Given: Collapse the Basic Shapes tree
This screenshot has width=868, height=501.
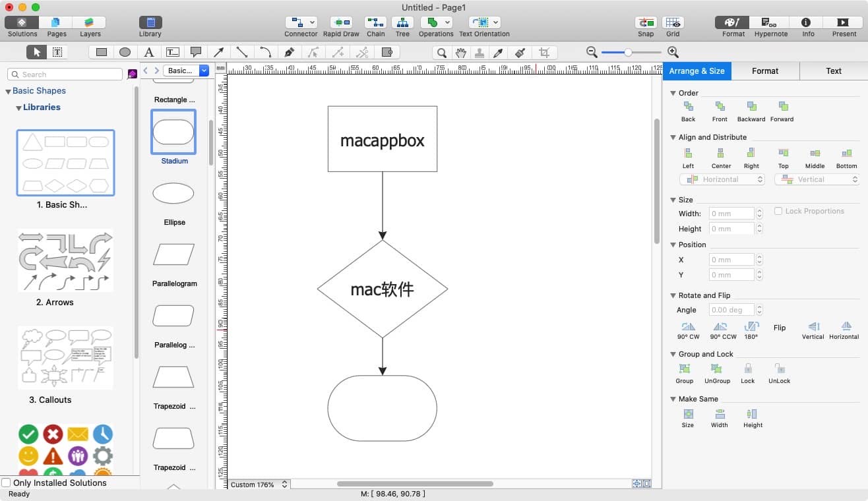Looking at the screenshot, I should click(9, 92).
